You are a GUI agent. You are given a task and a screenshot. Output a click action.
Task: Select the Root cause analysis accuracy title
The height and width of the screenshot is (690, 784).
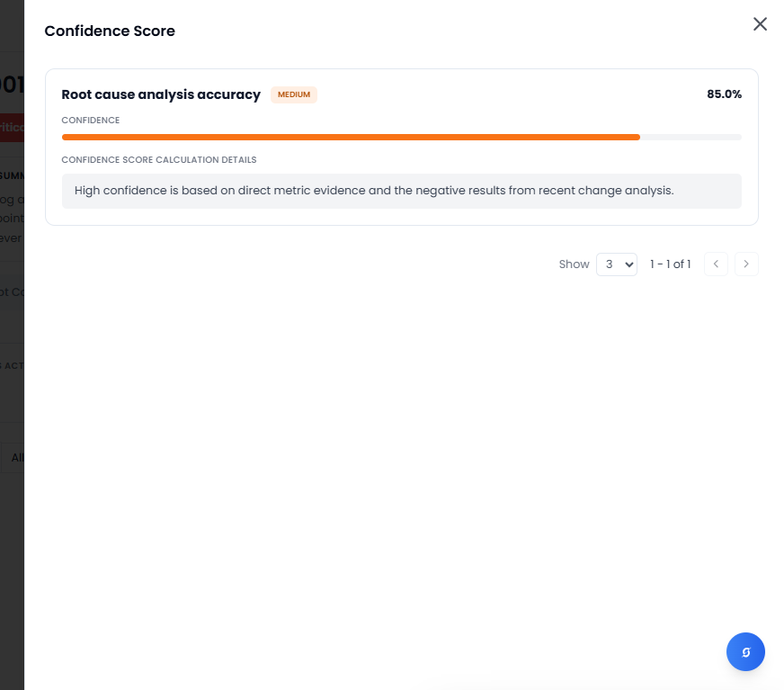(x=161, y=94)
